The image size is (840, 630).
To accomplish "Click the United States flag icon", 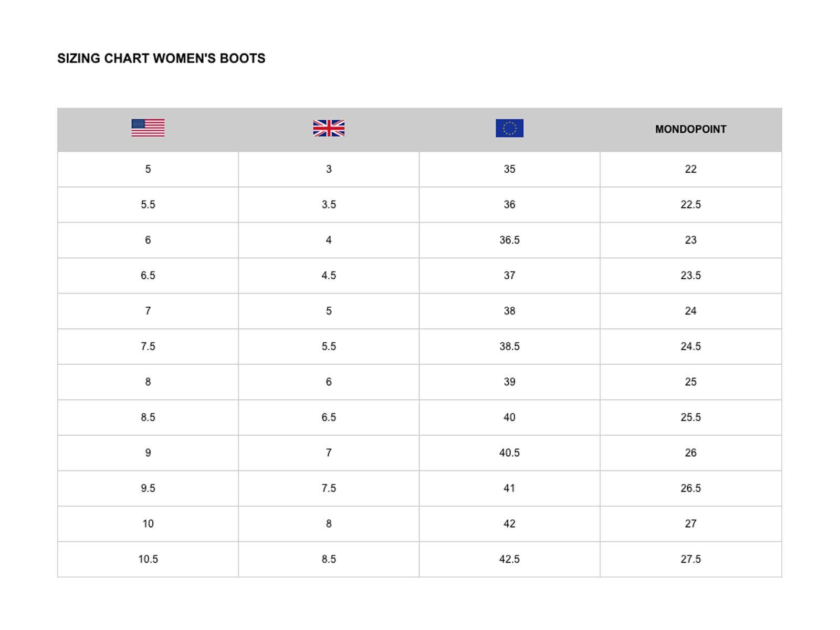I will point(148,128).
